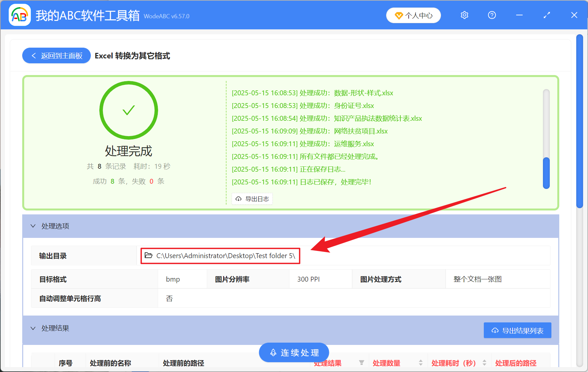Open 个人中心
The width and height of the screenshot is (588, 372).
413,15
